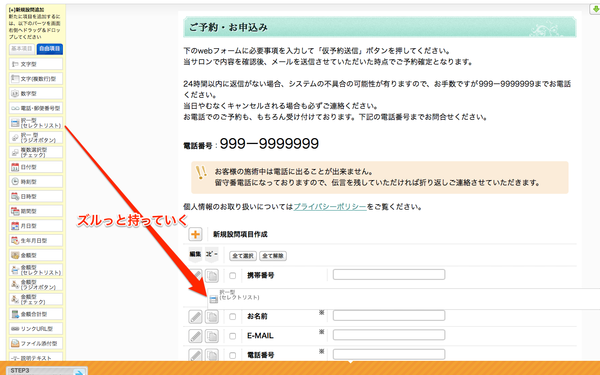Click the orange plus 新規設問項目作成 icon
The width and height of the screenshot is (600, 375).
coord(195,234)
